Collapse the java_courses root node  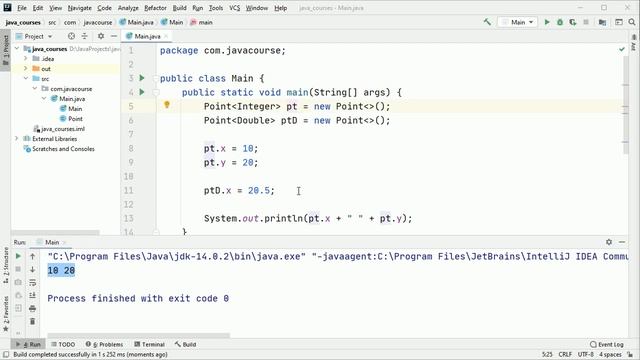[x=17, y=49]
